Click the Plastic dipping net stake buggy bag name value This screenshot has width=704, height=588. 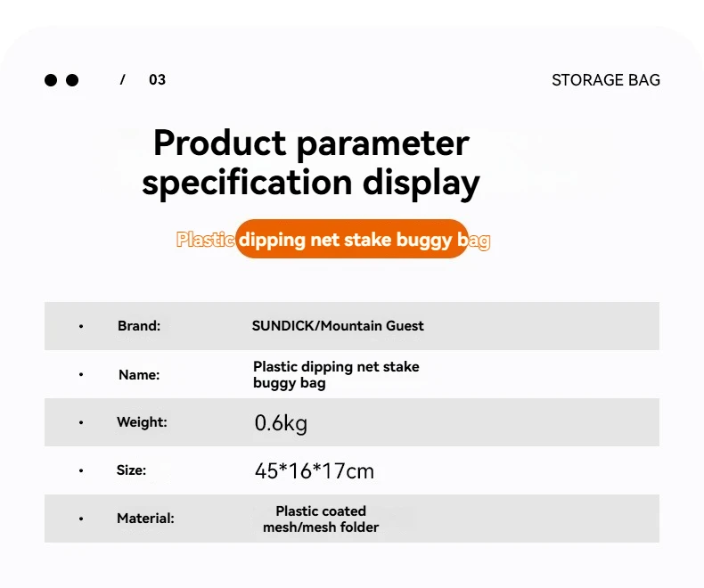tap(336, 375)
